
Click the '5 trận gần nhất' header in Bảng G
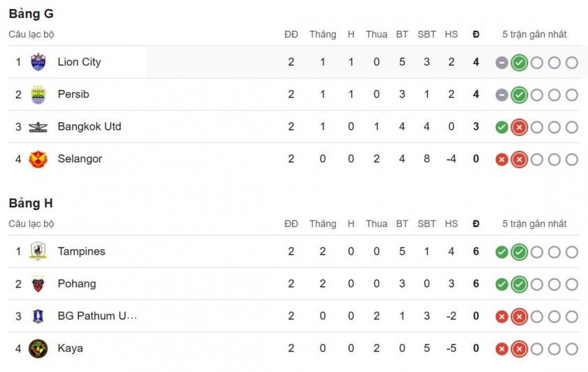(x=534, y=34)
